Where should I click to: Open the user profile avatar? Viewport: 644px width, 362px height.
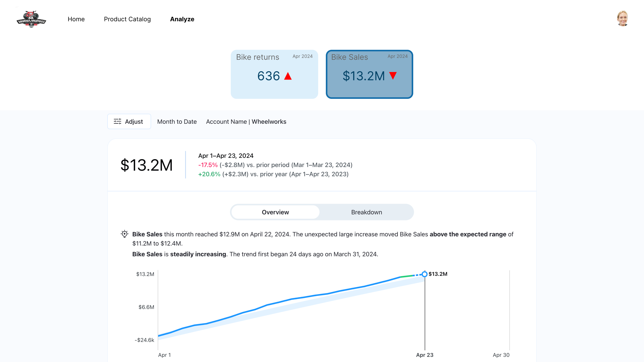(622, 18)
